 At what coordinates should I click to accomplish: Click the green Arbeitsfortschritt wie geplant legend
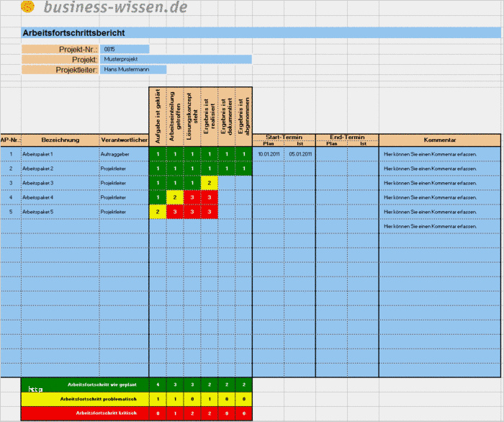pyautogui.click(x=85, y=385)
